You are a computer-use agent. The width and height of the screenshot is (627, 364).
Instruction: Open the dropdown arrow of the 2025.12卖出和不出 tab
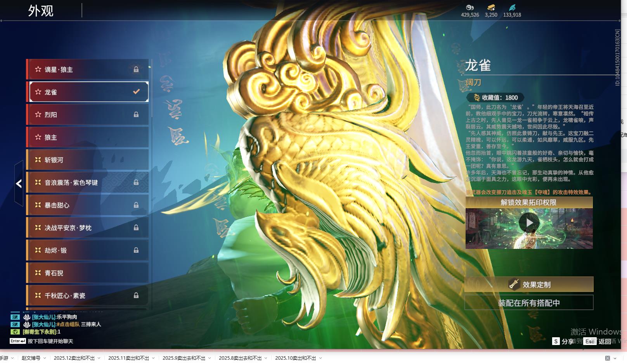coord(99,358)
